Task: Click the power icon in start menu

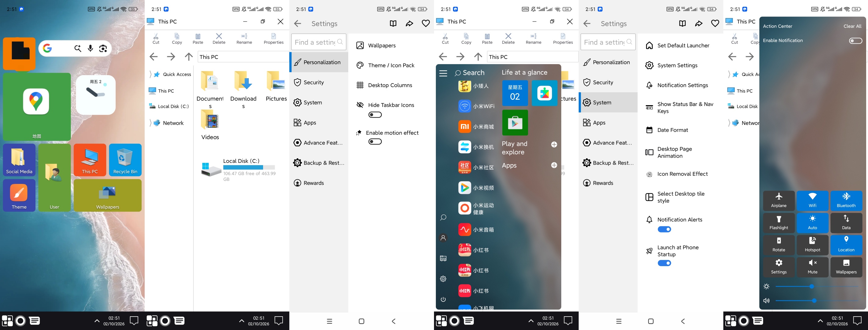Action: click(443, 299)
